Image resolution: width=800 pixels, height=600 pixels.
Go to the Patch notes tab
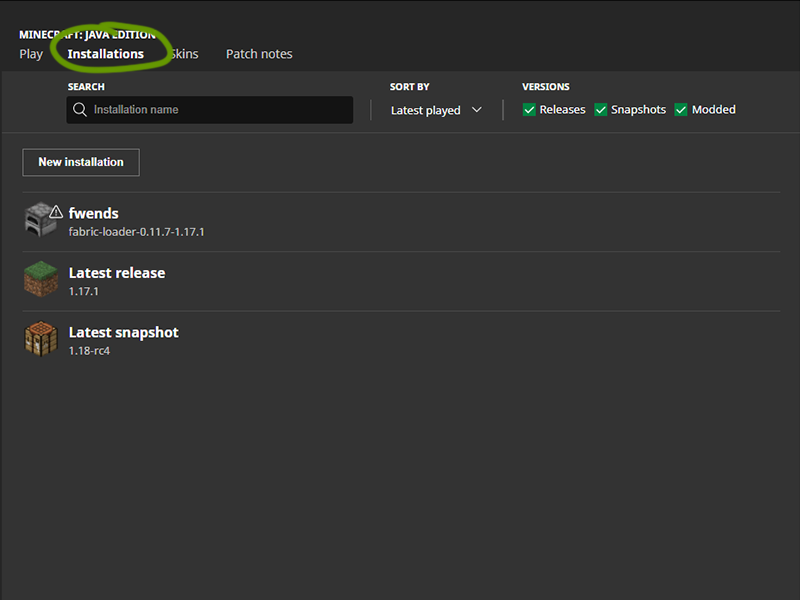259,54
